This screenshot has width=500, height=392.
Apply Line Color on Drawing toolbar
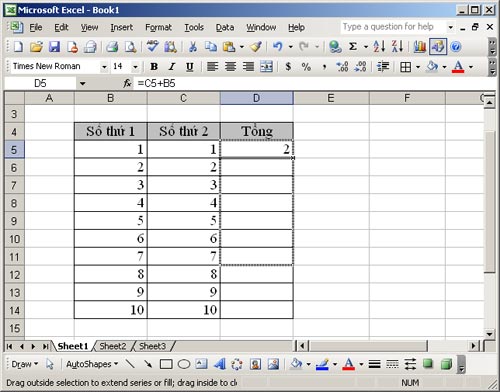(x=323, y=364)
